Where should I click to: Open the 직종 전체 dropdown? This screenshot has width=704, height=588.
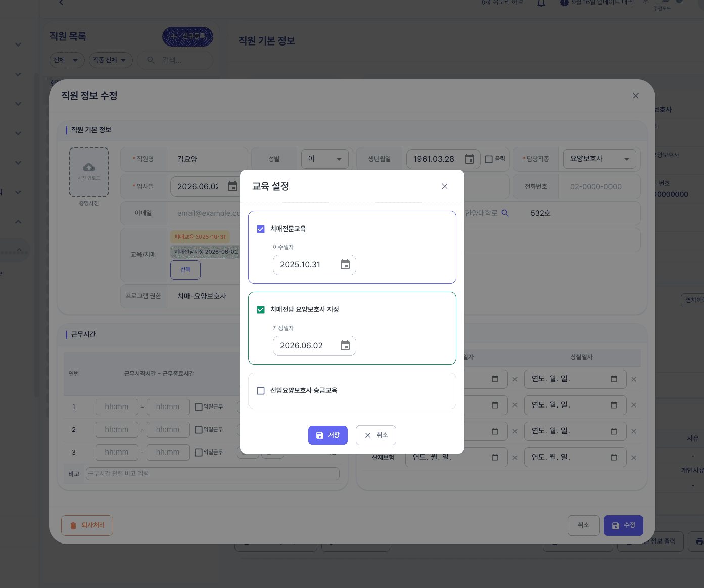111,60
